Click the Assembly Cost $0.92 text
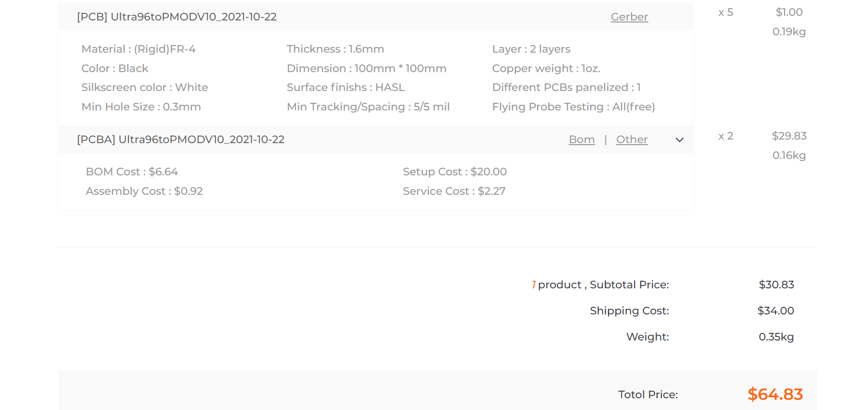 144,191
